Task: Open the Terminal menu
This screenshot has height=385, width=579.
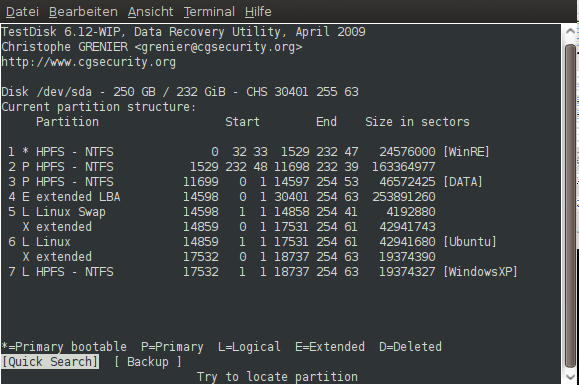Action: [x=209, y=12]
